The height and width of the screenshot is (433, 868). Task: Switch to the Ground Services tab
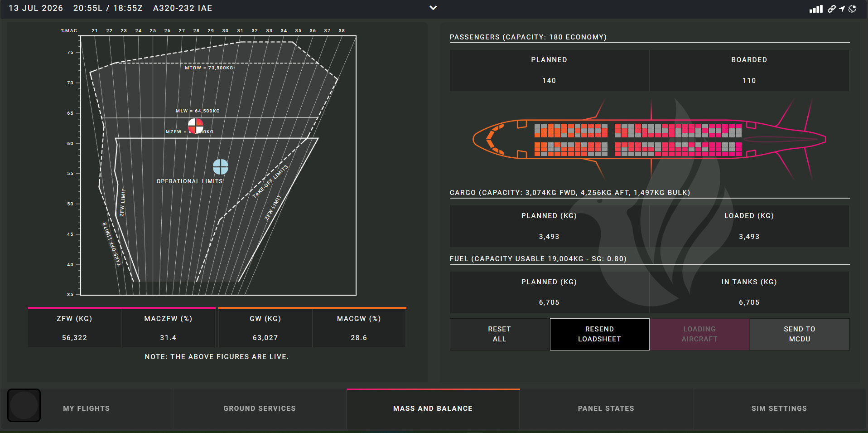tap(260, 409)
